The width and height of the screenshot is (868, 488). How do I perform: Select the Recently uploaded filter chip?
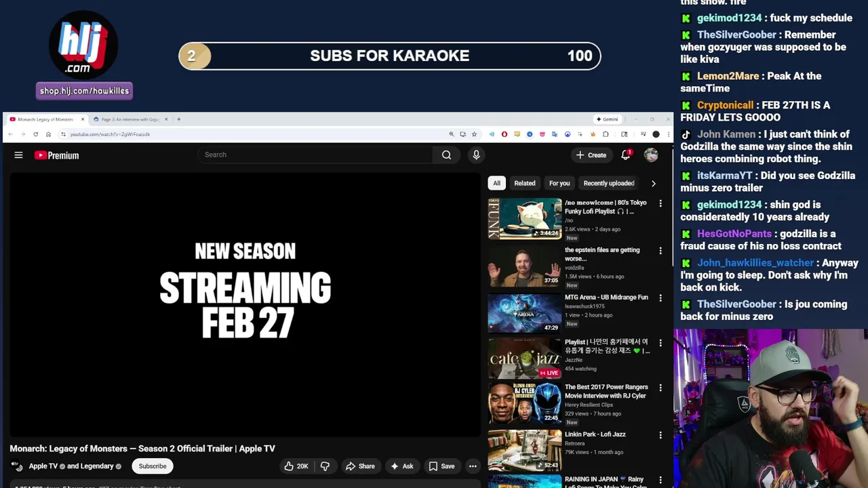[x=609, y=183]
